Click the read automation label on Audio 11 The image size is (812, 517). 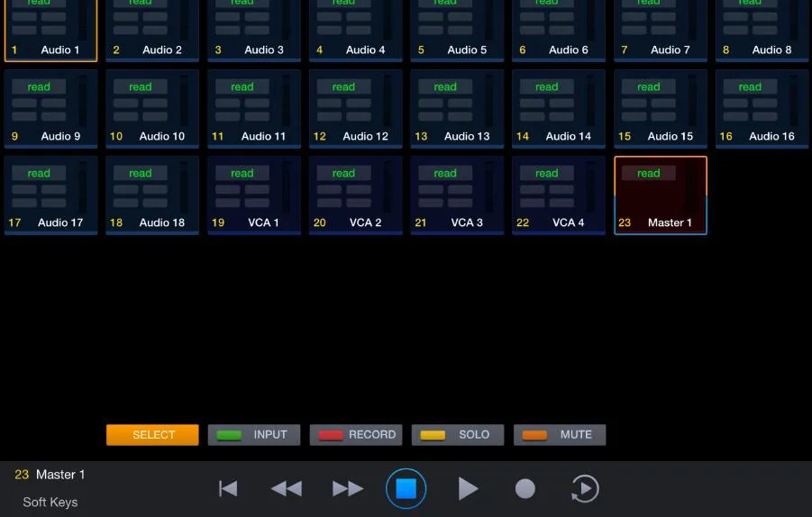point(242,87)
